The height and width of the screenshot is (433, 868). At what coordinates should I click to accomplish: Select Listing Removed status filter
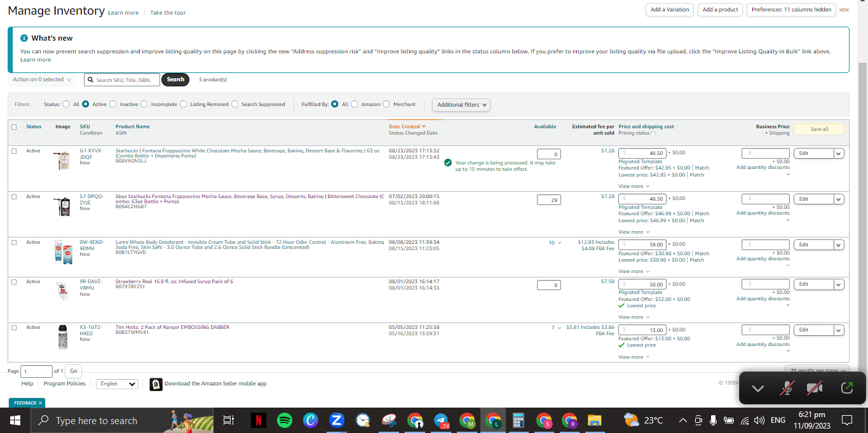(184, 104)
